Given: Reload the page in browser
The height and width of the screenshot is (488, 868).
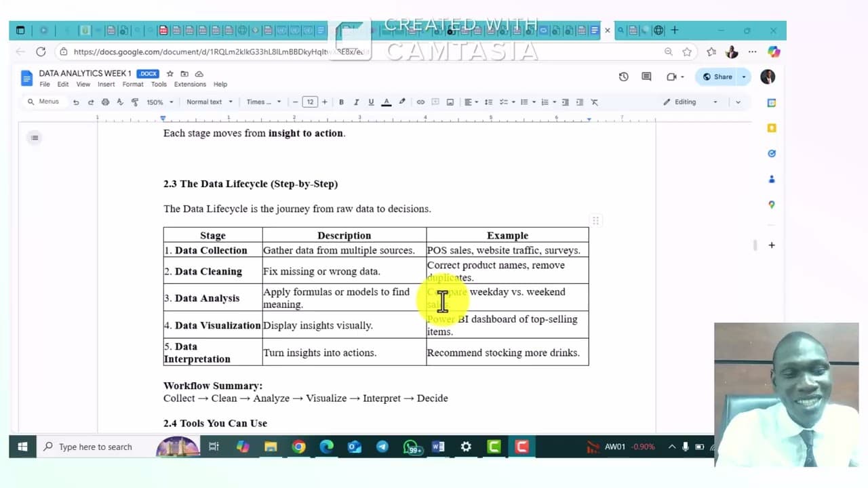Looking at the screenshot, I should pos(41,52).
